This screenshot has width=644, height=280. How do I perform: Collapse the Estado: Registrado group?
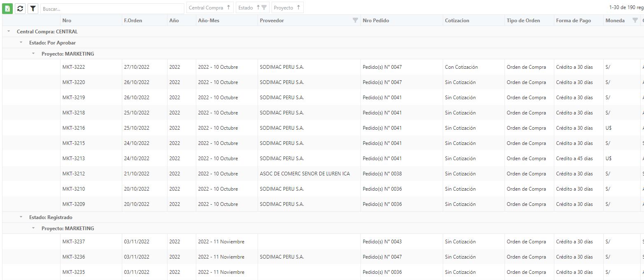(x=21, y=217)
